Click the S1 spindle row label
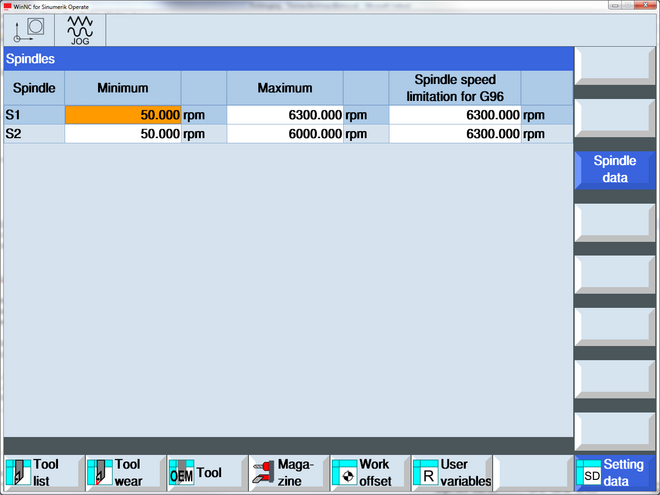This screenshot has width=660, height=495. (x=34, y=115)
